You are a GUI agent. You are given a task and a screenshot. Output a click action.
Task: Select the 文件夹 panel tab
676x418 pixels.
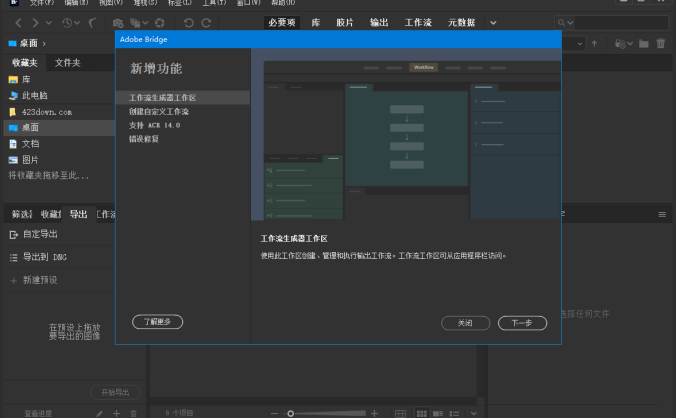pos(68,63)
